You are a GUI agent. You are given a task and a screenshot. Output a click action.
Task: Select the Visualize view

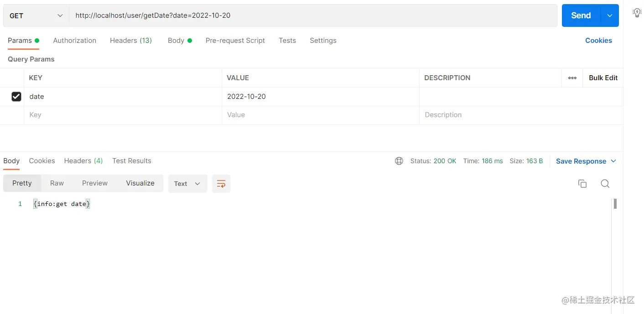pos(140,183)
